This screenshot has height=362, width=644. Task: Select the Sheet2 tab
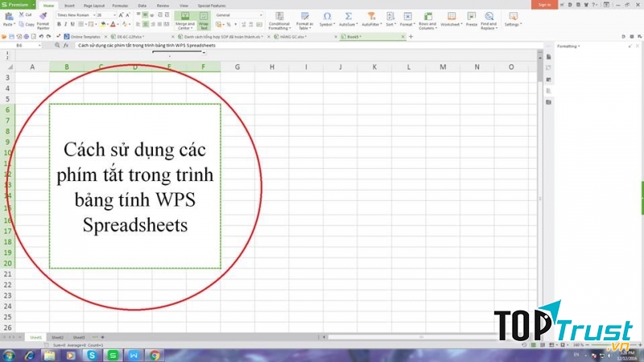pyautogui.click(x=57, y=337)
